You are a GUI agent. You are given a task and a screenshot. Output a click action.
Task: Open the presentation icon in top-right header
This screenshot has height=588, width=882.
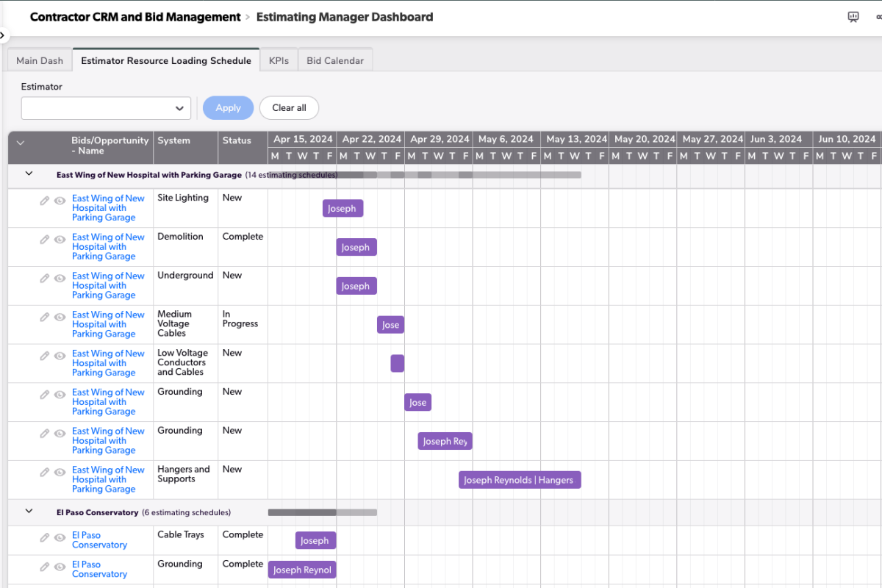pos(853,17)
